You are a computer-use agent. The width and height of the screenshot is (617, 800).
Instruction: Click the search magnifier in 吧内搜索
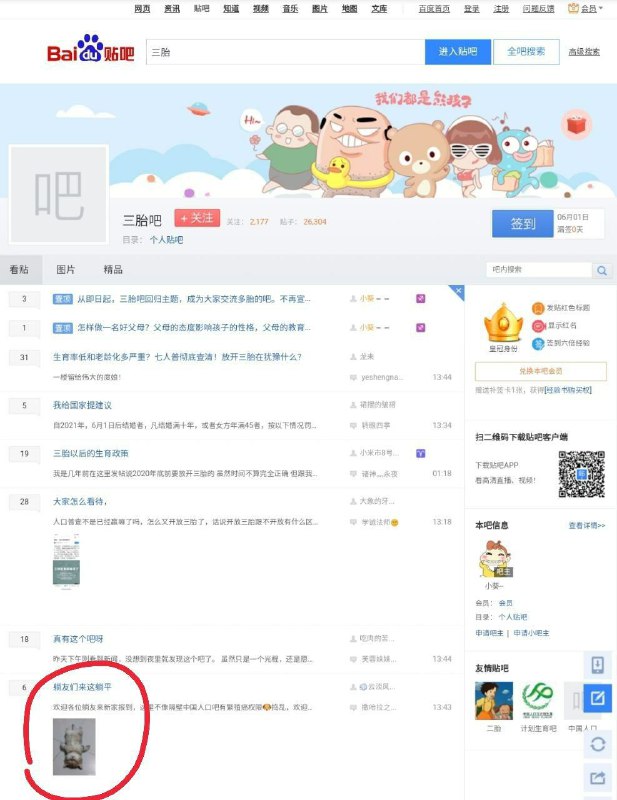click(x=602, y=270)
